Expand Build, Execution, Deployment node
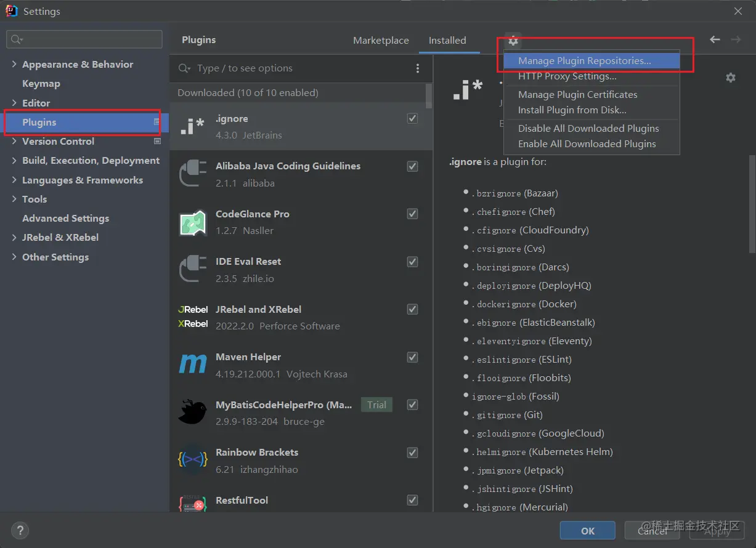 pyautogui.click(x=14, y=160)
